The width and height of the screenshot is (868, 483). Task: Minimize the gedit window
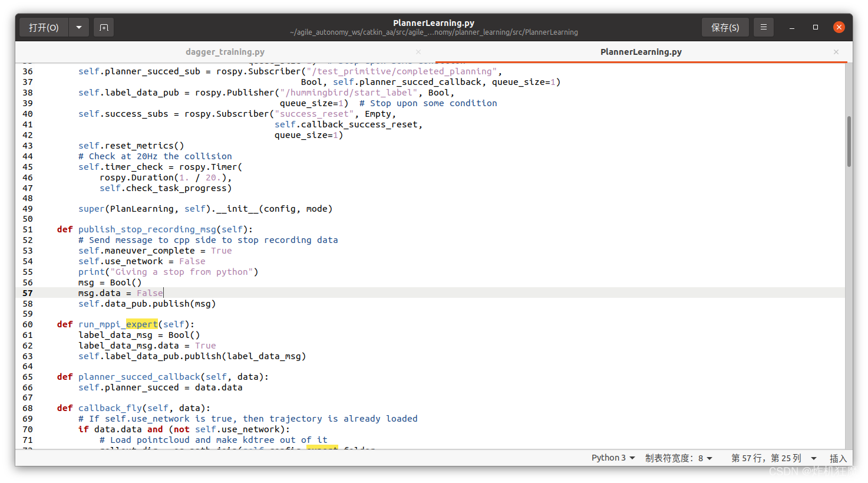[792, 28]
